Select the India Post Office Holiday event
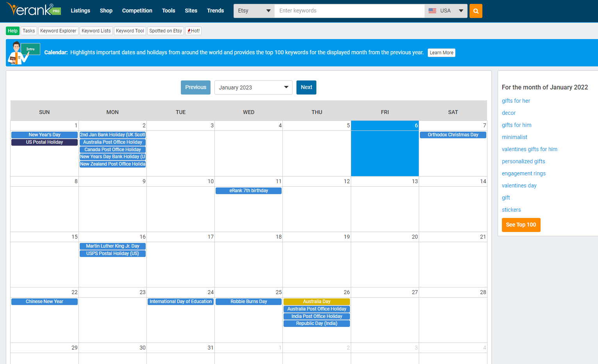598x364 pixels. point(317,316)
